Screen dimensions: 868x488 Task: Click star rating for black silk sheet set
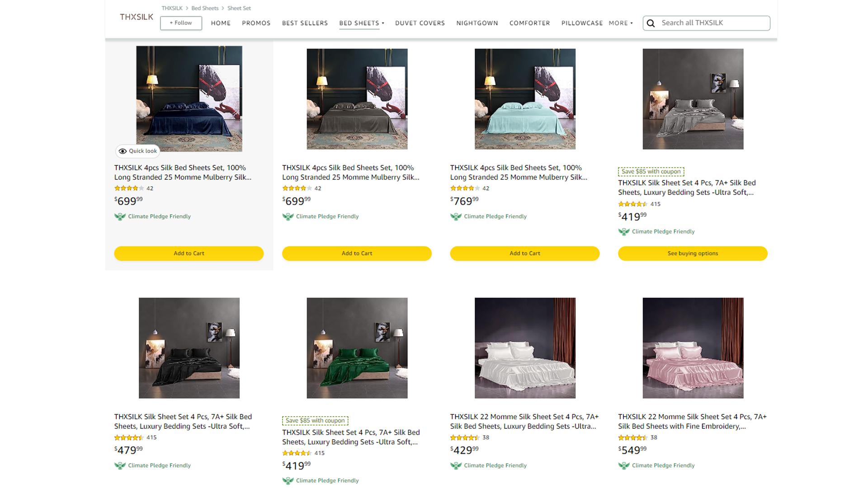[128, 437]
